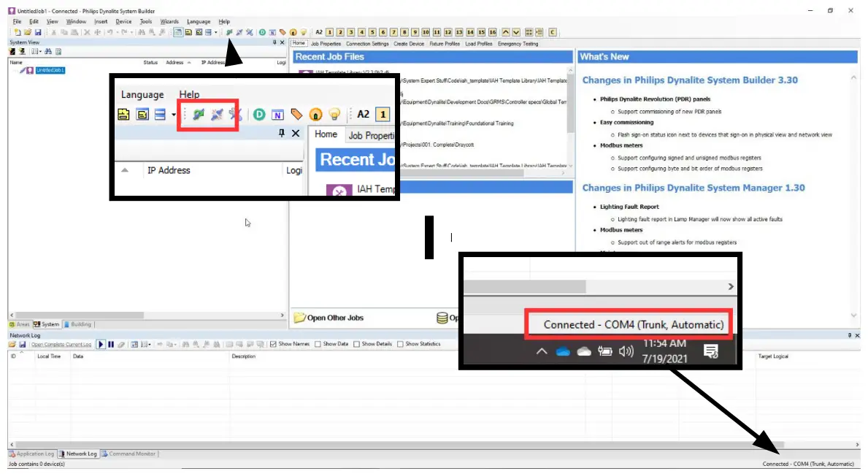Switch to the Job Properties tab
The image size is (868, 474).
(326, 44)
